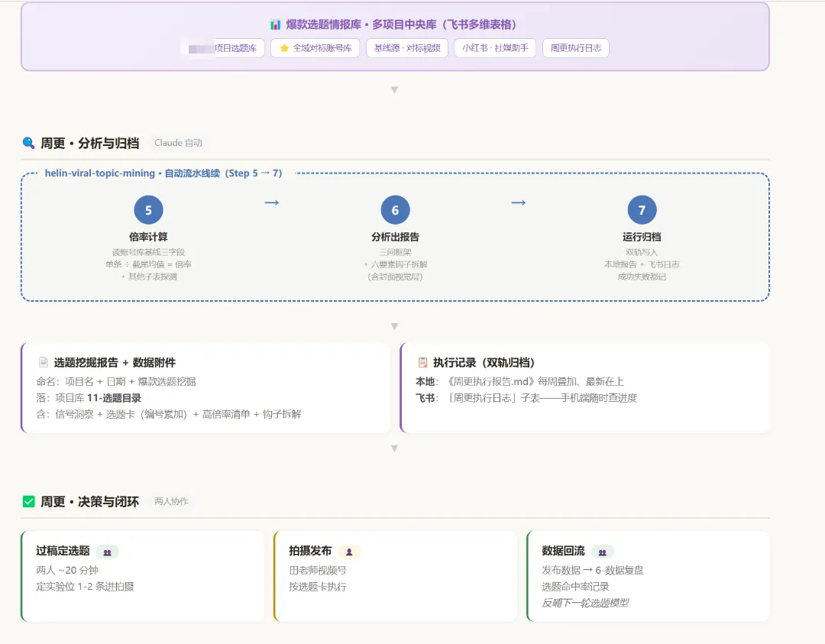Click the green checkmark icon beside 周更·决策与闭环

[x=29, y=501]
